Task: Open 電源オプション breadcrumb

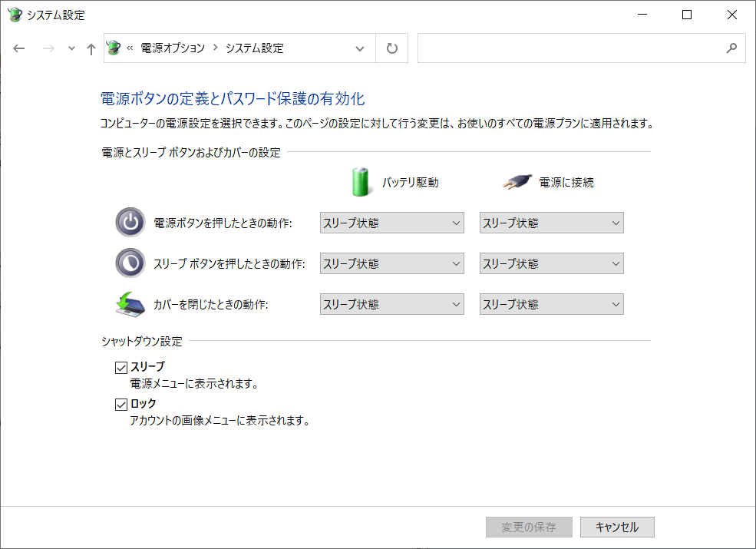Action: pos(173,48)
